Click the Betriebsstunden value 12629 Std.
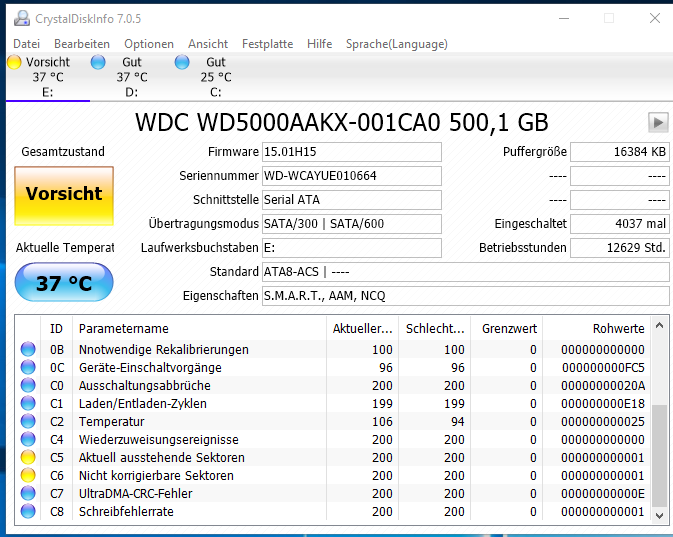 [620, 248]
